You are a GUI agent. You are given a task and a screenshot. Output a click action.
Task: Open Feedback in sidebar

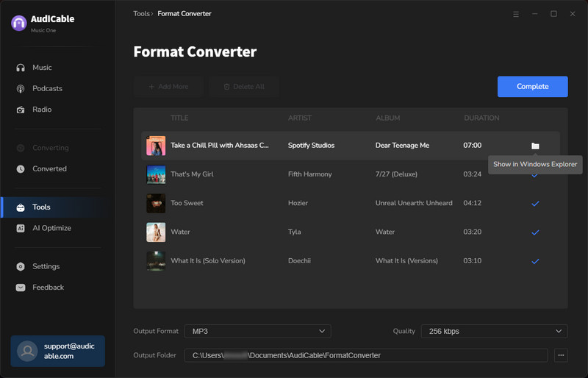pos(48,288)
